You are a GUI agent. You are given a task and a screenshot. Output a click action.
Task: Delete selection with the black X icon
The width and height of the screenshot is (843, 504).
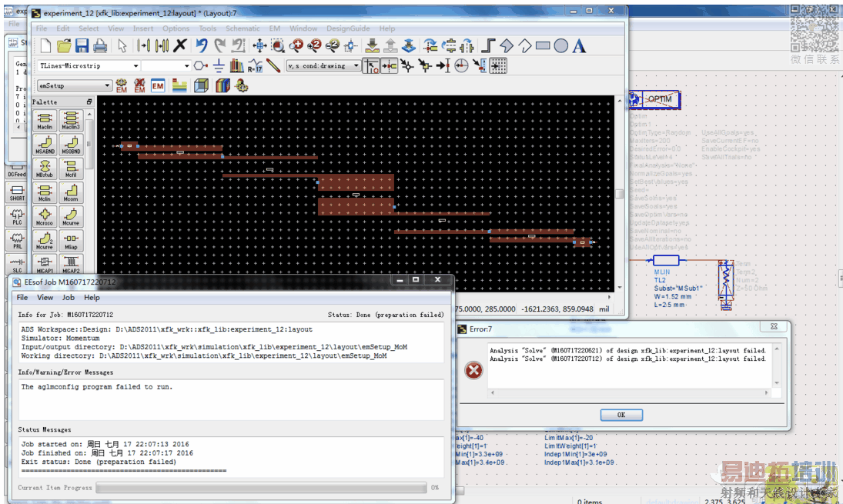pos(180,46)
